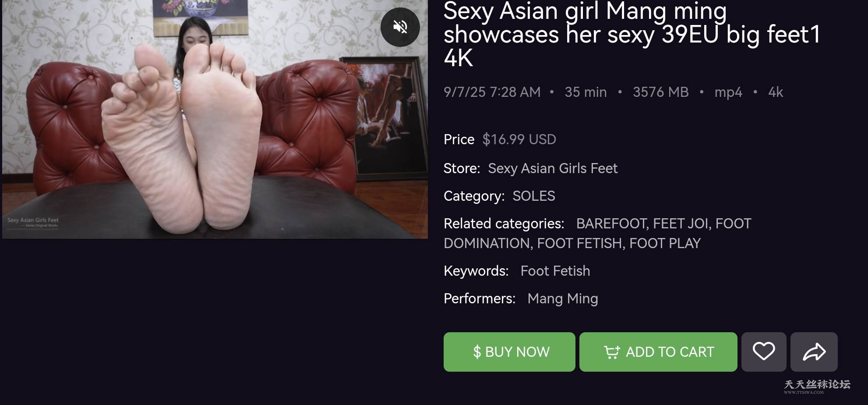Open the SOLES category link
This screenshot has width=868, height=405.
pyautogui.click(x=533, y=196)
